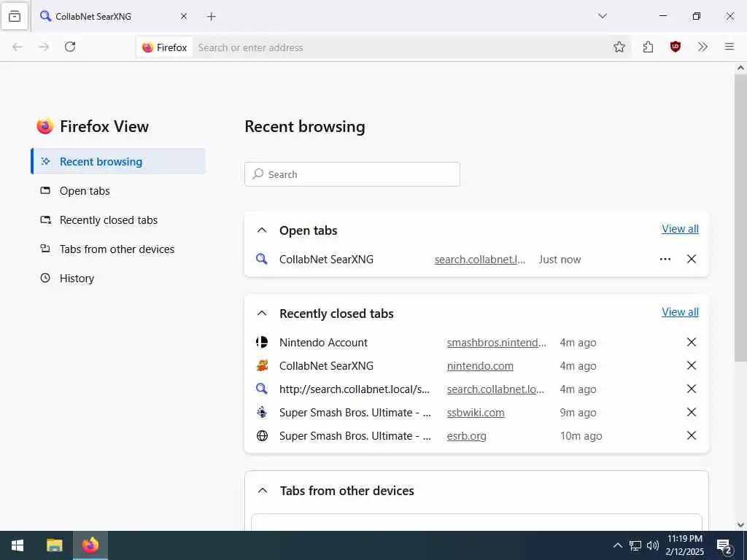The image size is (747, 560).
Task: Open the Firefox hamburger application menu
Action: [729, 47]
